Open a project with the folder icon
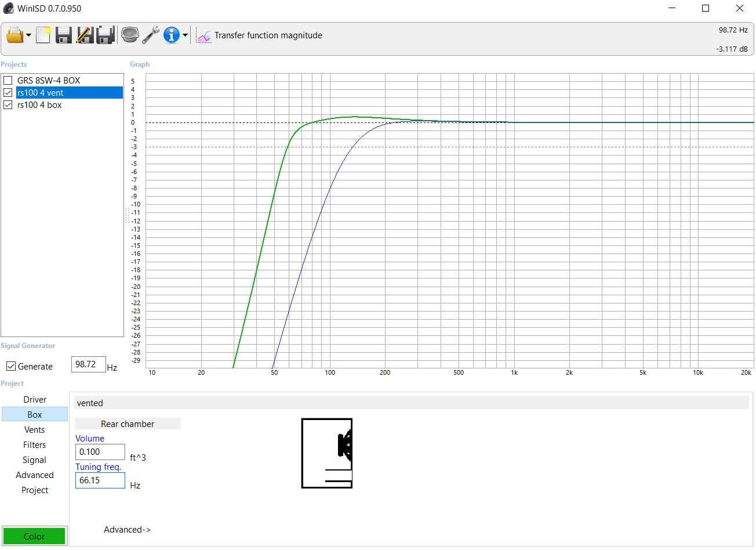 click(14, 35)
